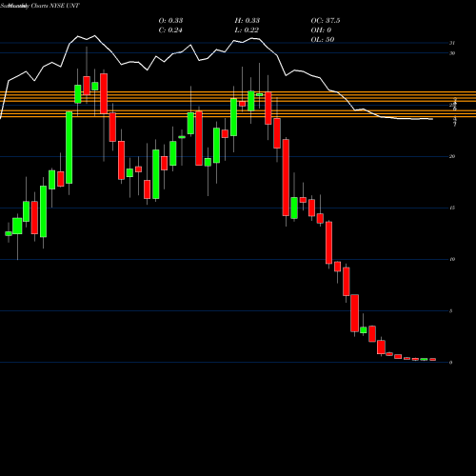The image size is (476, 476).
Task: Click the price axis label 31
Action: [x=452, y=43]
